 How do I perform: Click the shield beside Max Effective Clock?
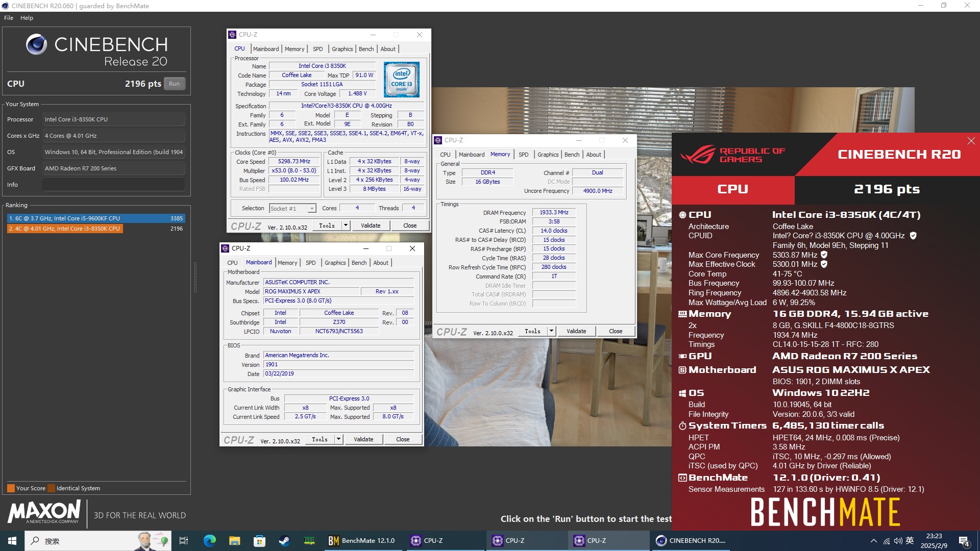click(824, 264)
